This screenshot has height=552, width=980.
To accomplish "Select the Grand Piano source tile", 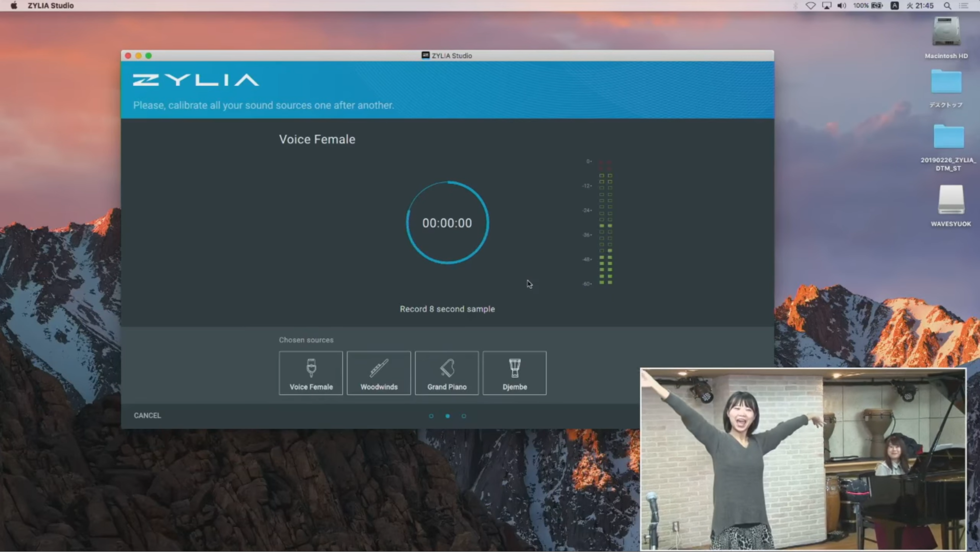I will pos(447,373).
